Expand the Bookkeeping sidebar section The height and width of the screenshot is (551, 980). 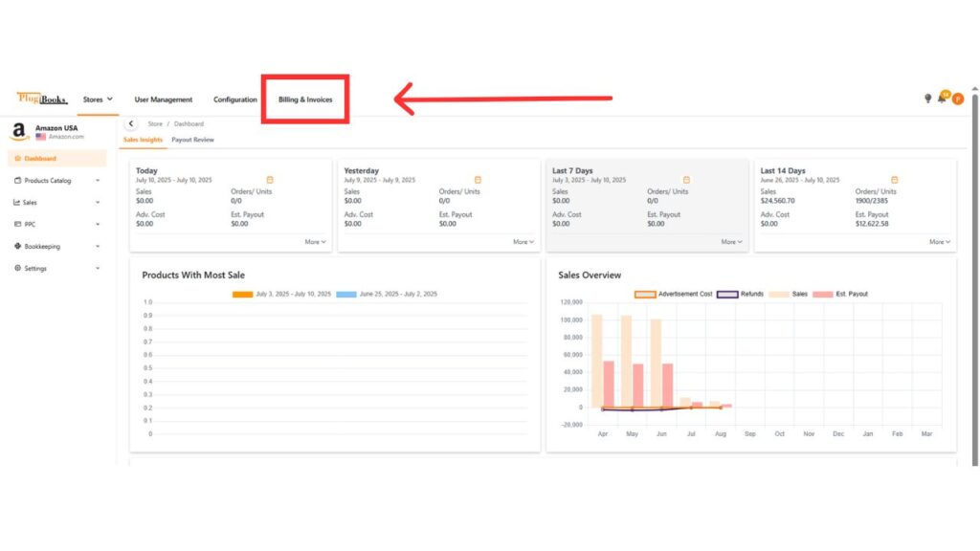56,247
